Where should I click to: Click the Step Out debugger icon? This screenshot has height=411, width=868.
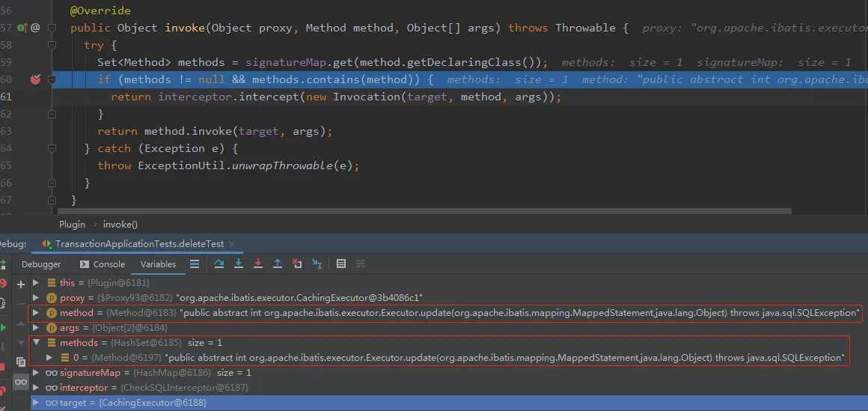278,264
